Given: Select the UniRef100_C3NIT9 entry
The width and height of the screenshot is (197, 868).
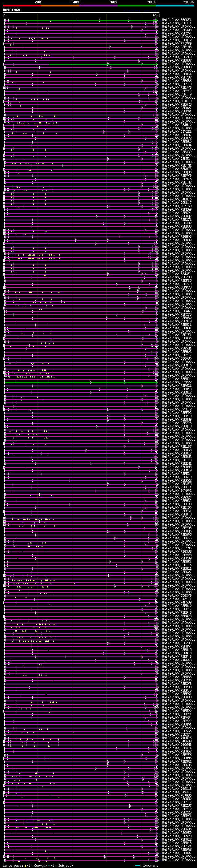Looking at the screenshot, I should [x=176, y=94].
